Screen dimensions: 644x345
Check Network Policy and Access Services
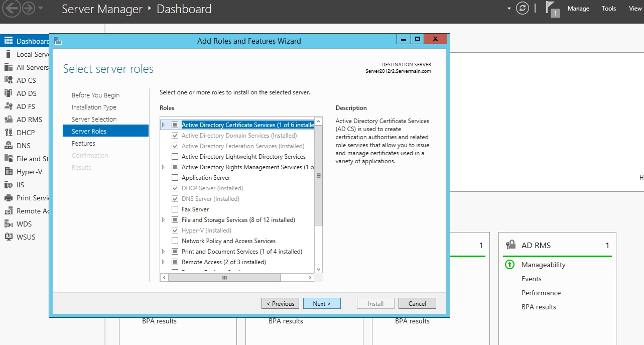[175, 241]
